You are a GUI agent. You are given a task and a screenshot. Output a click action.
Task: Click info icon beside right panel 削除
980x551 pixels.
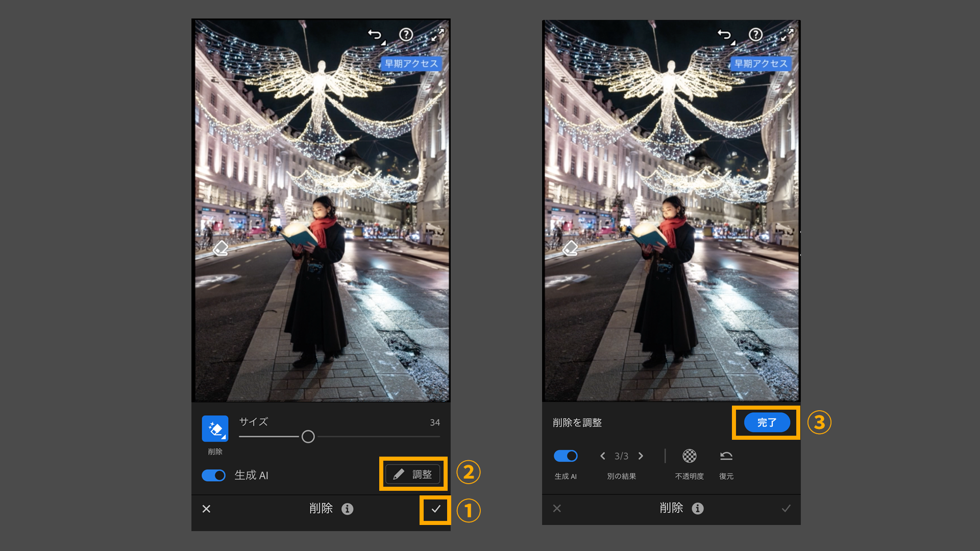pos(697,508)
